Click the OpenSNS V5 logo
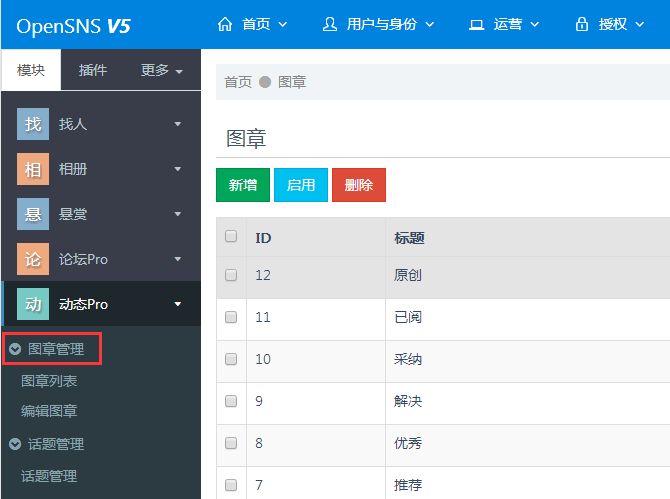Image resolution: width=670 pixels, height=499 pixels. click(73, 26)
